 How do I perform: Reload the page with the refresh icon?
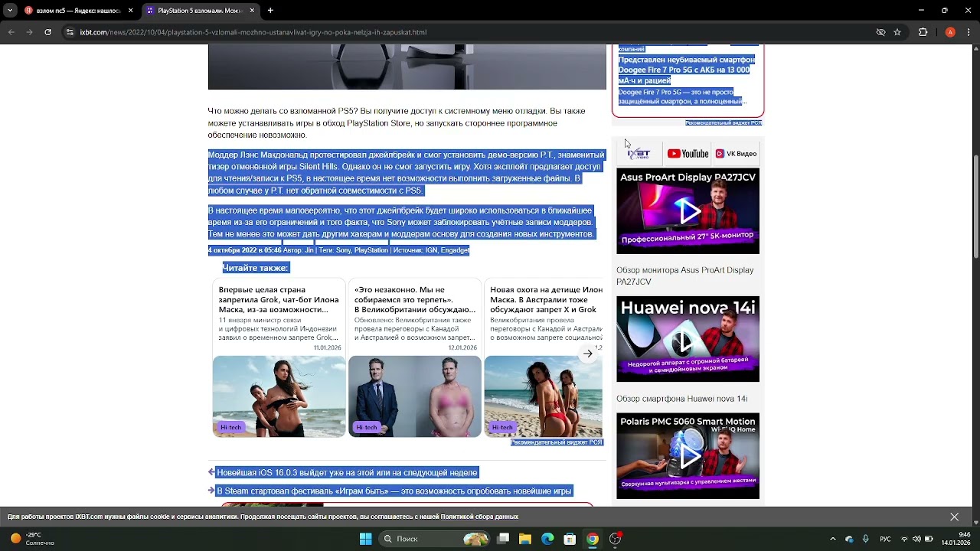point(47,32)
